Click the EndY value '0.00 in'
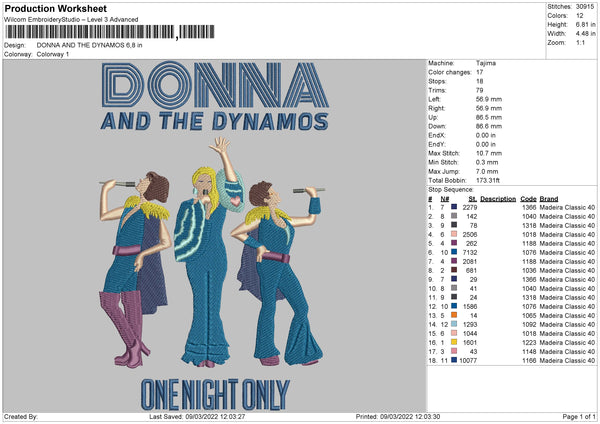600x424 pixels. (486, 144)
